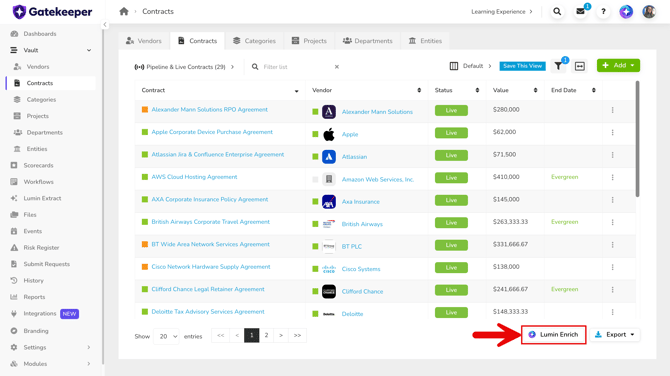Screen dimensions: 670x376
Task: Open the global search magnifier
Action: point(557,12)
